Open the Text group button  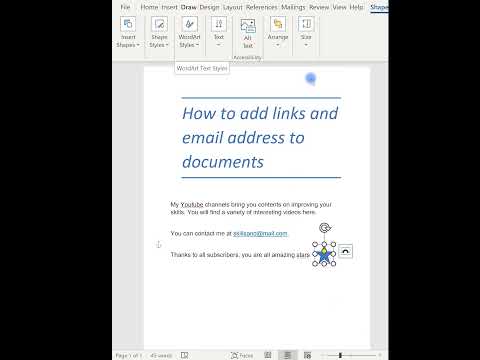click(219, 32)
